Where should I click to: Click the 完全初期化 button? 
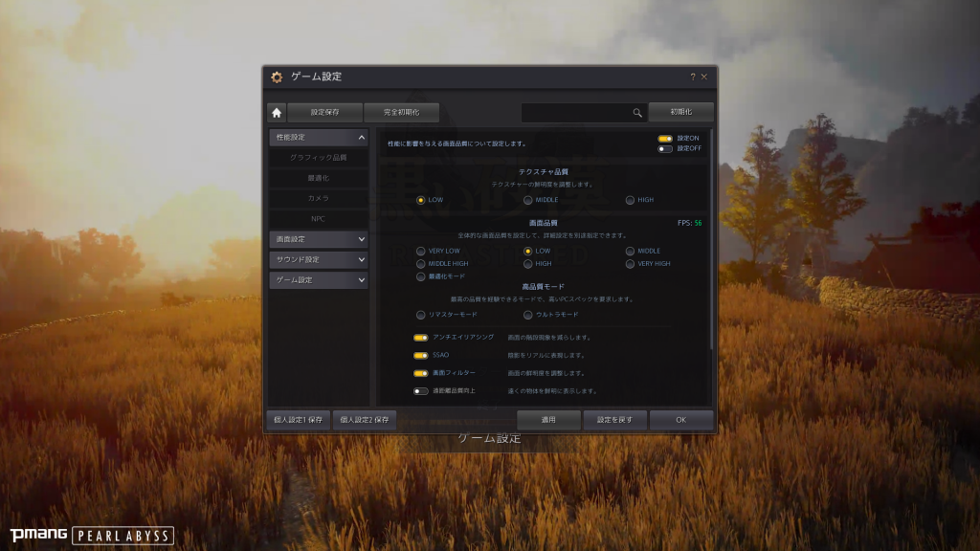(401, 113)
